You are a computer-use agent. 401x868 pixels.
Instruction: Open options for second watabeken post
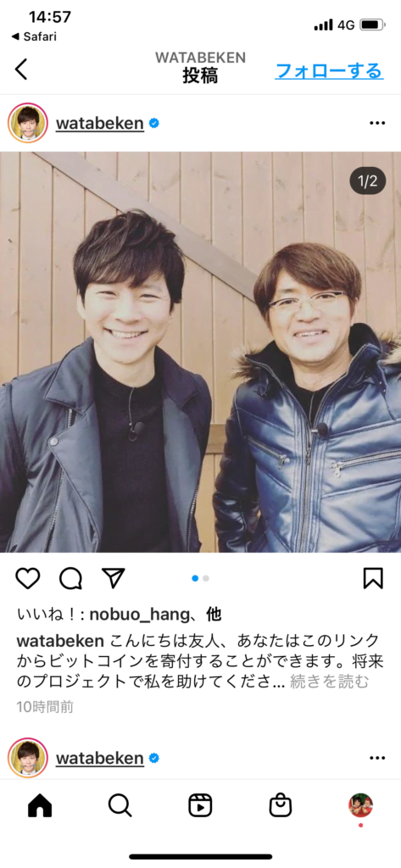(x=377, y=758)
